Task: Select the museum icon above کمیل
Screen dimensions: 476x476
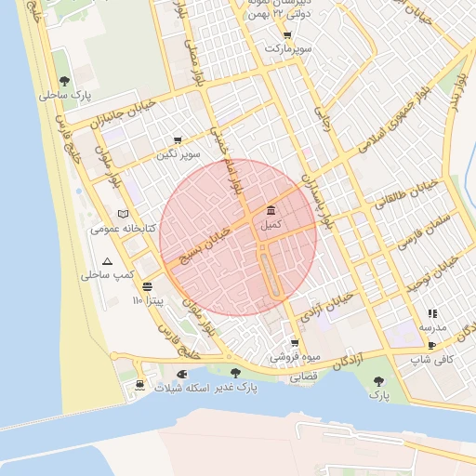Action: click(x=271, y=210)
